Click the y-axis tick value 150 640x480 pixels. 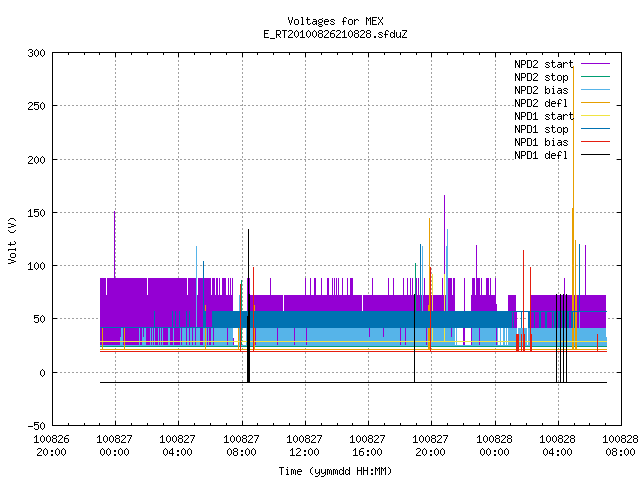[36, 213]
